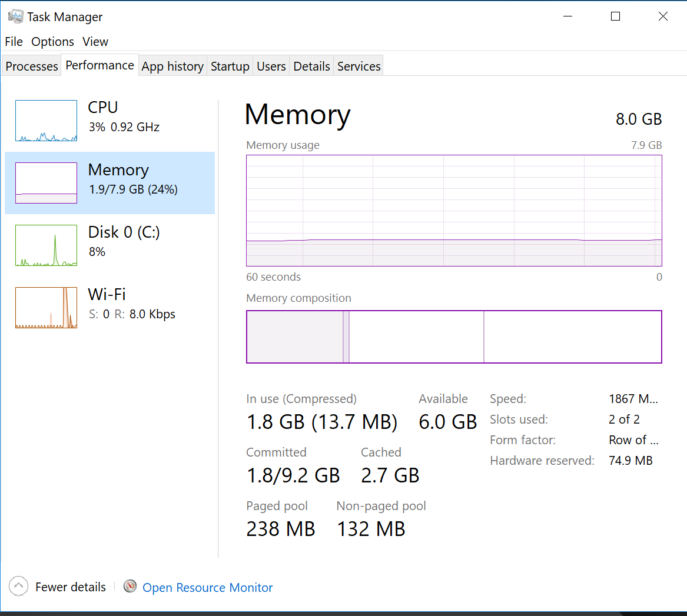Maximize the Task Manager window
Image resolution: width=687 pixels, height=616 pixels.
coord(615,16)
